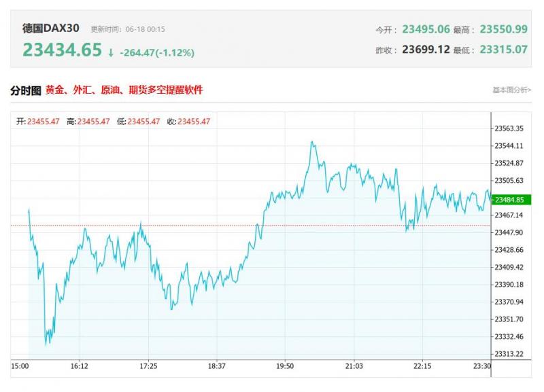Viewport: 544px width, 392px height.
Task: Click the 23505.63 y-axis label
Action: 509,181
